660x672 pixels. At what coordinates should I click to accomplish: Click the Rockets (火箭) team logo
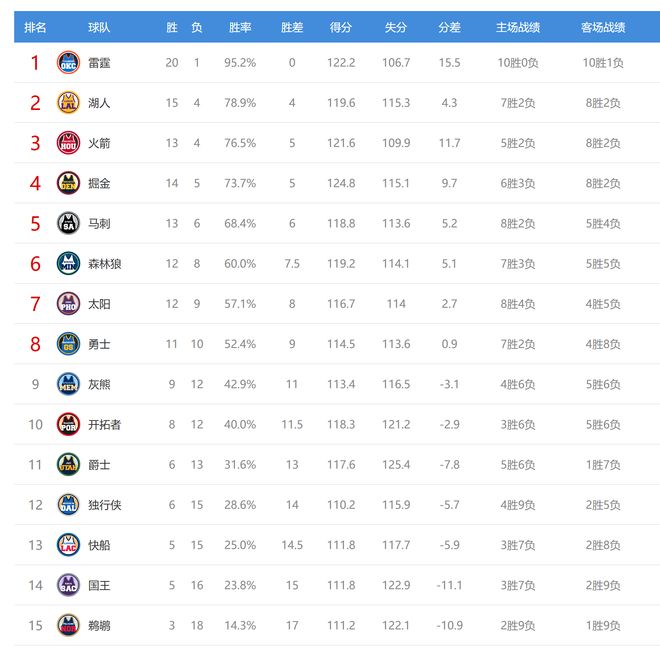click(68, 143)
